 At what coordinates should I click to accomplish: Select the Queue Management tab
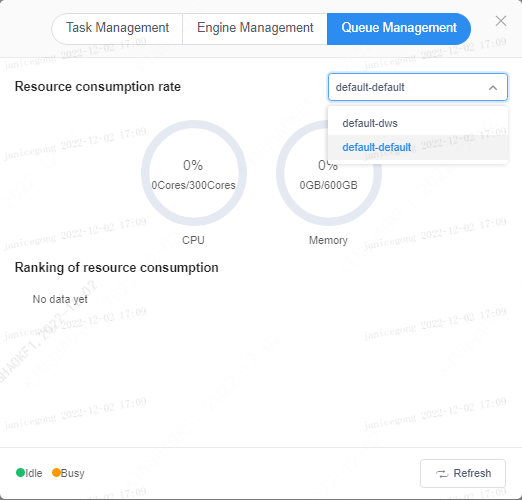pos(399,29)
